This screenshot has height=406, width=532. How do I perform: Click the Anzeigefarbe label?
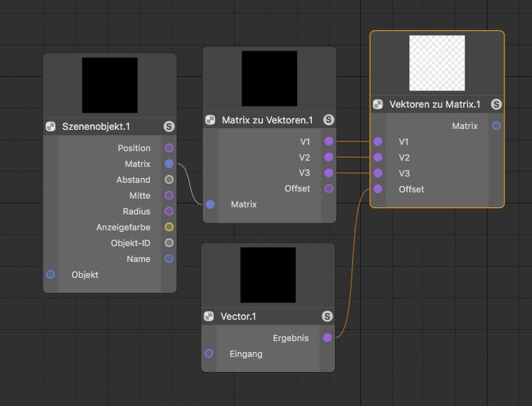pyautogui.click(x=123, y=227)
